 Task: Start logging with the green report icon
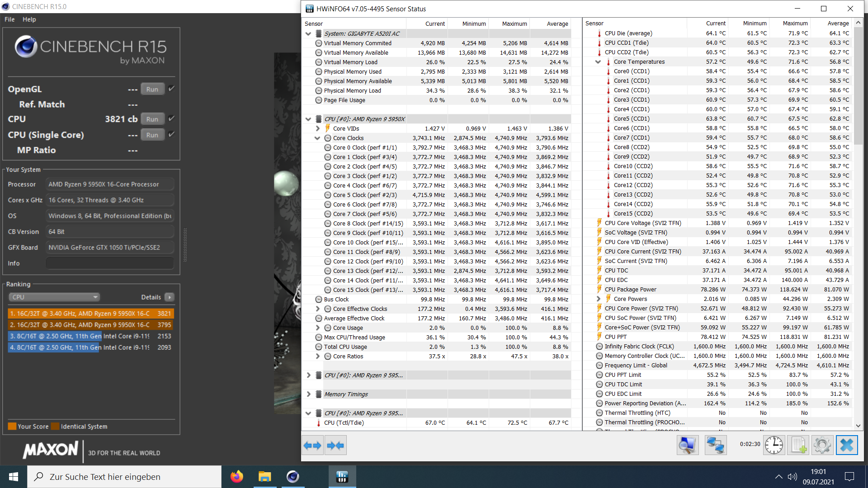[798, 445]
